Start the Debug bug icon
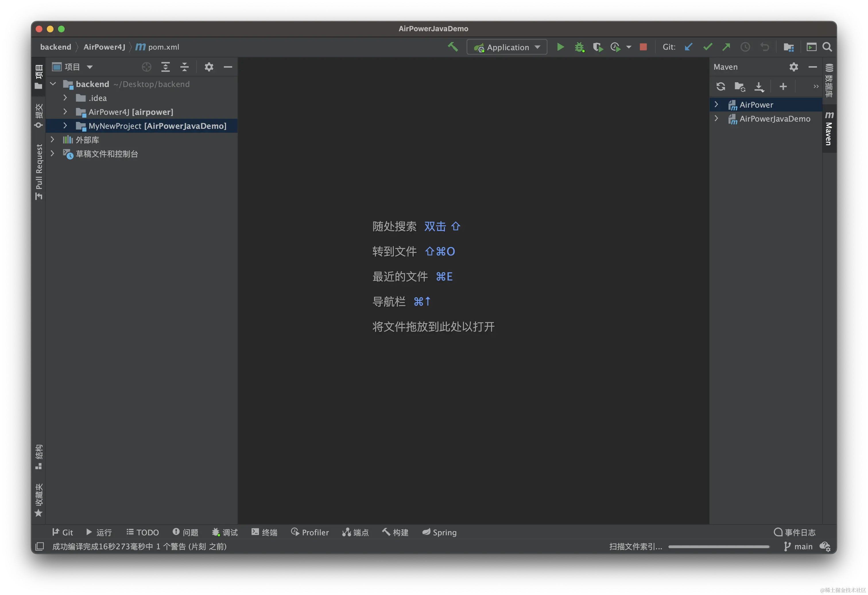Viewport: 868px width, 595px height. click(579, 47)
